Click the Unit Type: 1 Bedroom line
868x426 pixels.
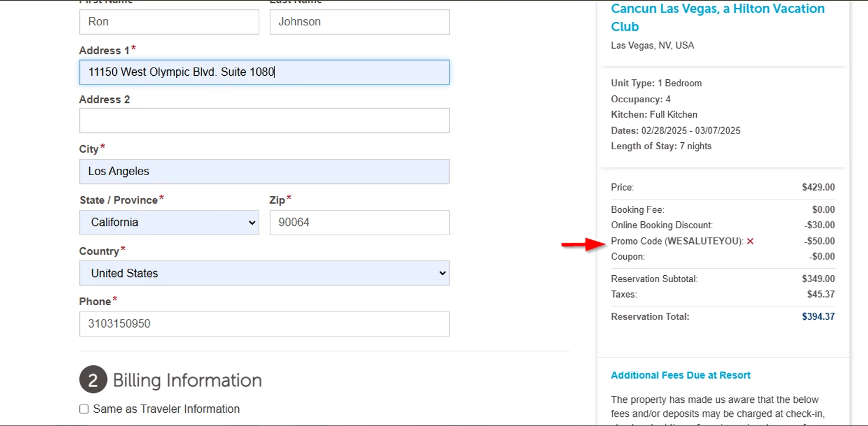click(656, 83)
